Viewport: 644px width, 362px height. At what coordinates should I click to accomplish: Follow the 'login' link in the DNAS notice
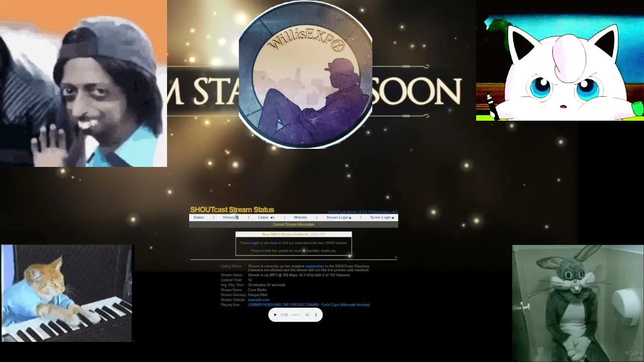(255, 243)
